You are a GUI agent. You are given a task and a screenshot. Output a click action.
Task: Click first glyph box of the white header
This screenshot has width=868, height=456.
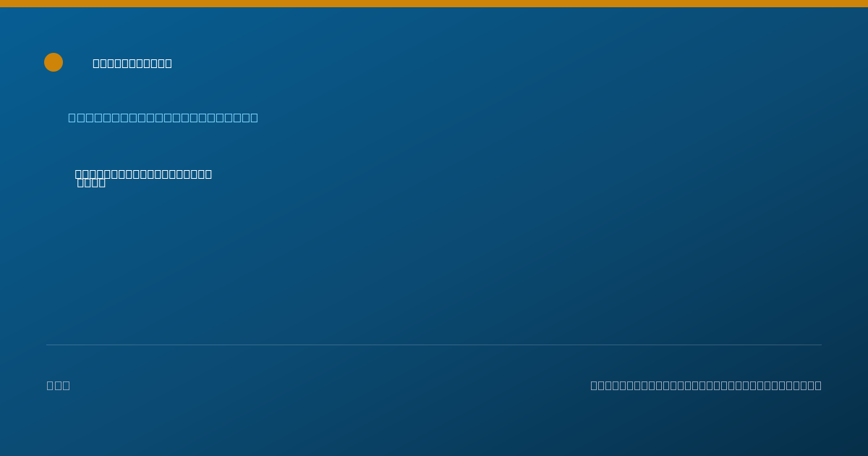[96, 63]
